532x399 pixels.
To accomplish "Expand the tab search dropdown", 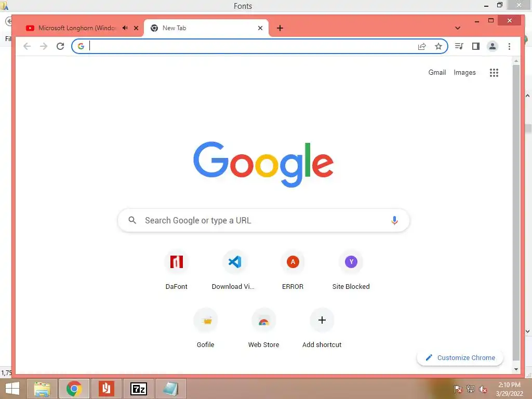I will [458, 28].
